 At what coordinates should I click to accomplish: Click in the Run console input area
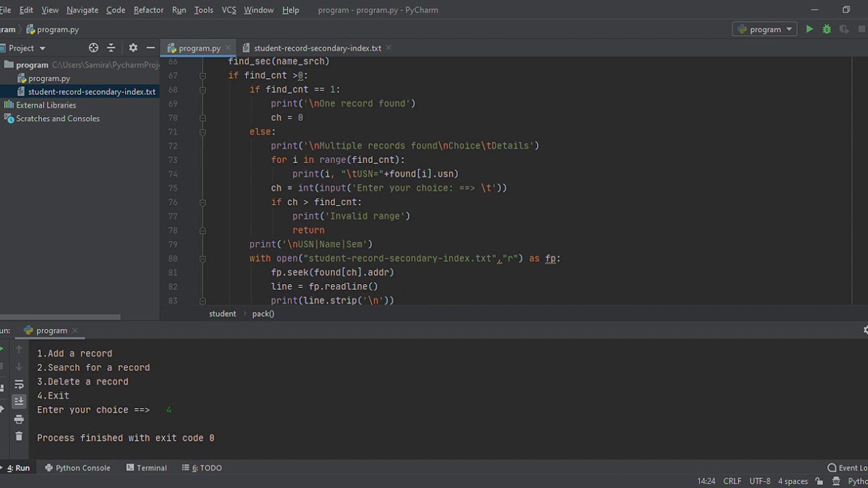coord(169,410)
